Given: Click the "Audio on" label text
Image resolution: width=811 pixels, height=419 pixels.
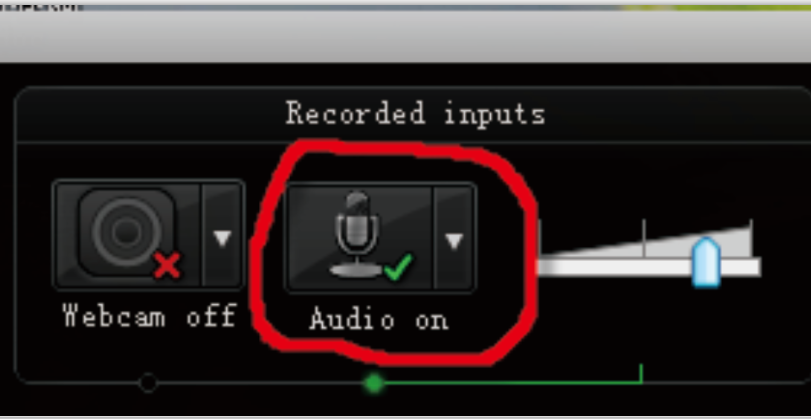Looking at the screenshot, I should [379, 319].
